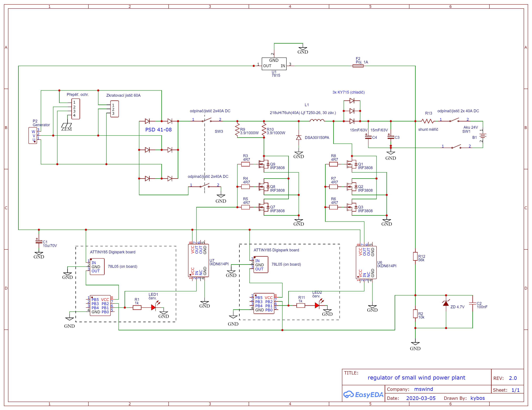Click 'ATTINY85 Digispark board' label near U6
This screenshot has width=532, height=410.
[x=276, y=250]
